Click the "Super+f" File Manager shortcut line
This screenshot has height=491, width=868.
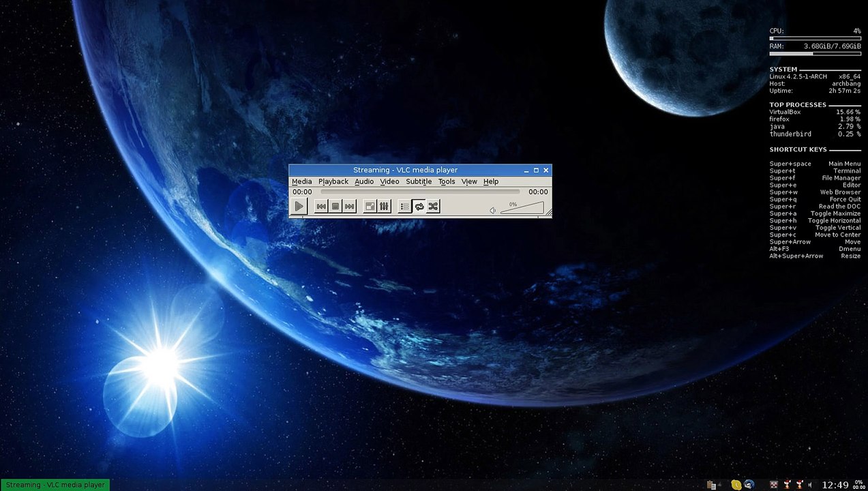[815, 178]
